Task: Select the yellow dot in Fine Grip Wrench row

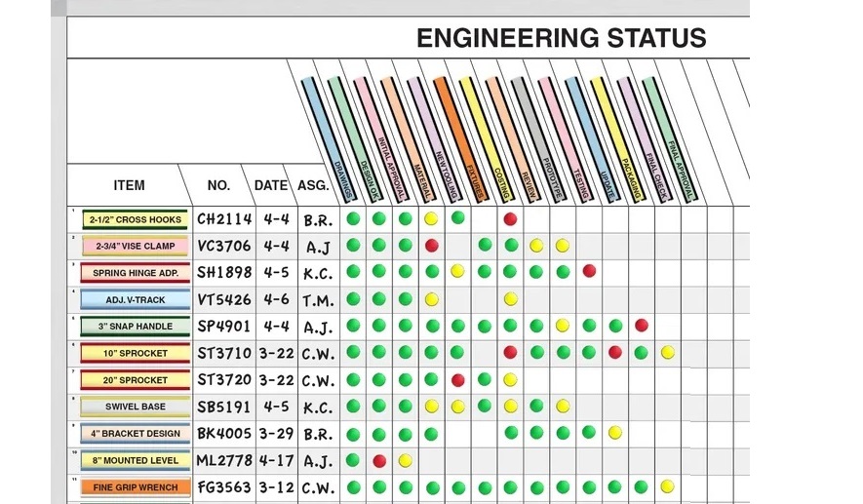Action: (667, 486)
